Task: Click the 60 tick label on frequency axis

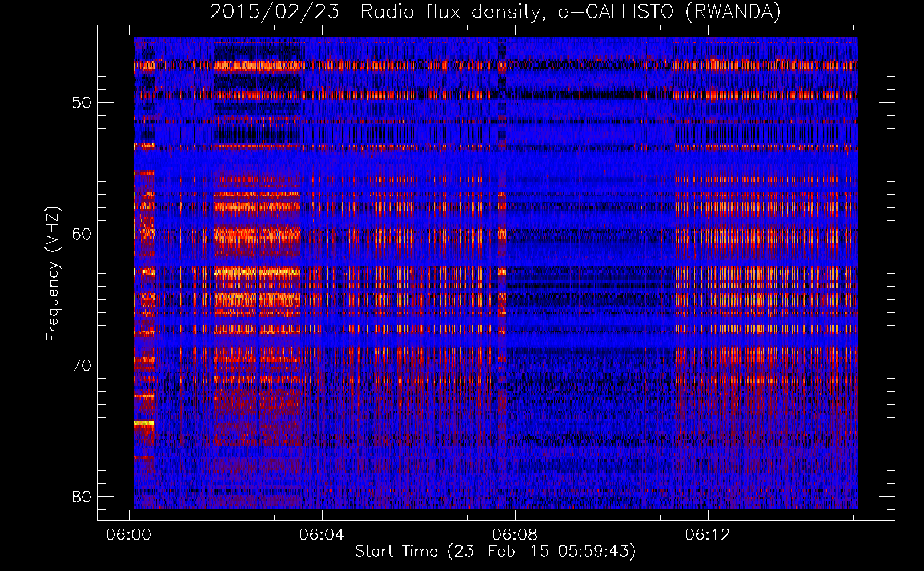Action: coord(82,234)
